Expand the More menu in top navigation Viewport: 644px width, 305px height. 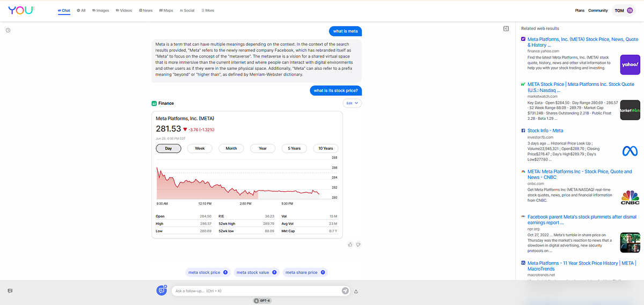click(x=208, y=10)
